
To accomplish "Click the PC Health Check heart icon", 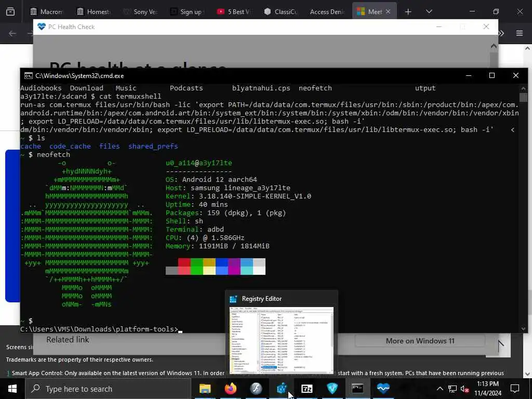I will [x=42, y=26].
